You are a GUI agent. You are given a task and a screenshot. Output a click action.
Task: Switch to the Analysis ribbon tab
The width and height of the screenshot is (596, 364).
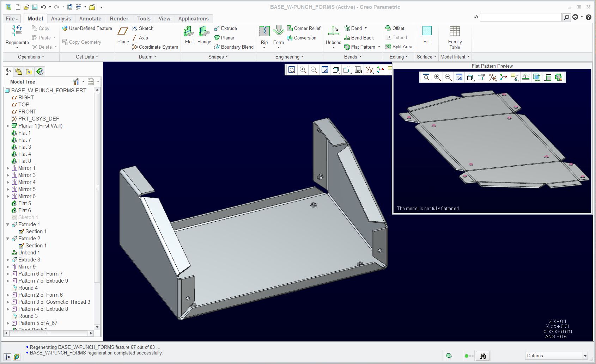click(61, 19)
